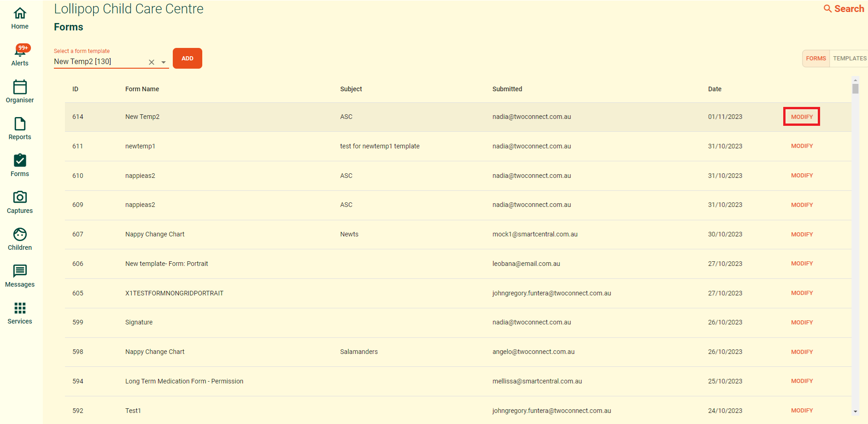Click email mock1@smartcentral.com.au

click(x=535, y=235)
